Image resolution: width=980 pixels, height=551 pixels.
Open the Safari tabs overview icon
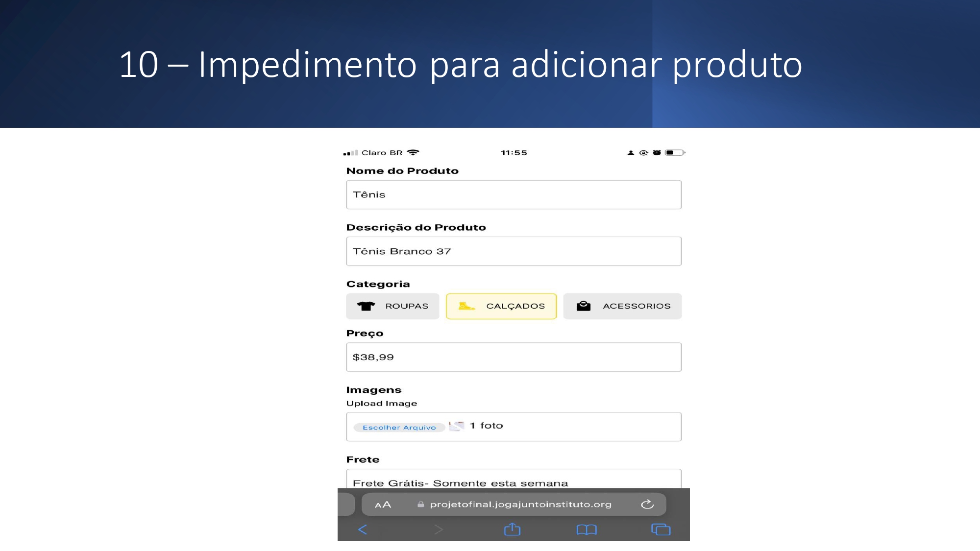point(661,529)
